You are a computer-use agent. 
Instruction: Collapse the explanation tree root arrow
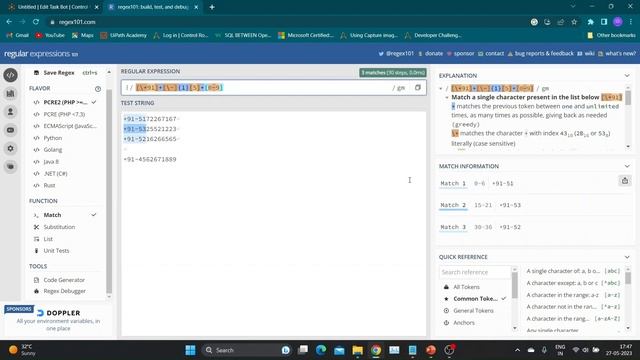[441, 88]
